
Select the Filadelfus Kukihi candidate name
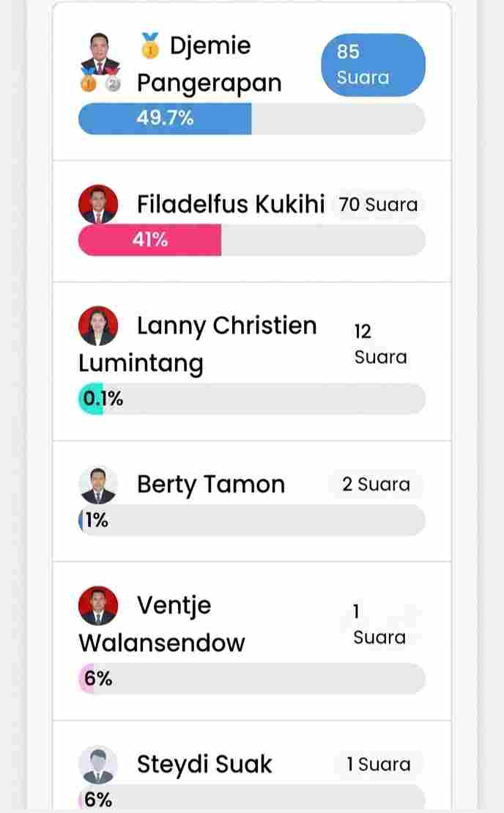[x=231, y=204]
